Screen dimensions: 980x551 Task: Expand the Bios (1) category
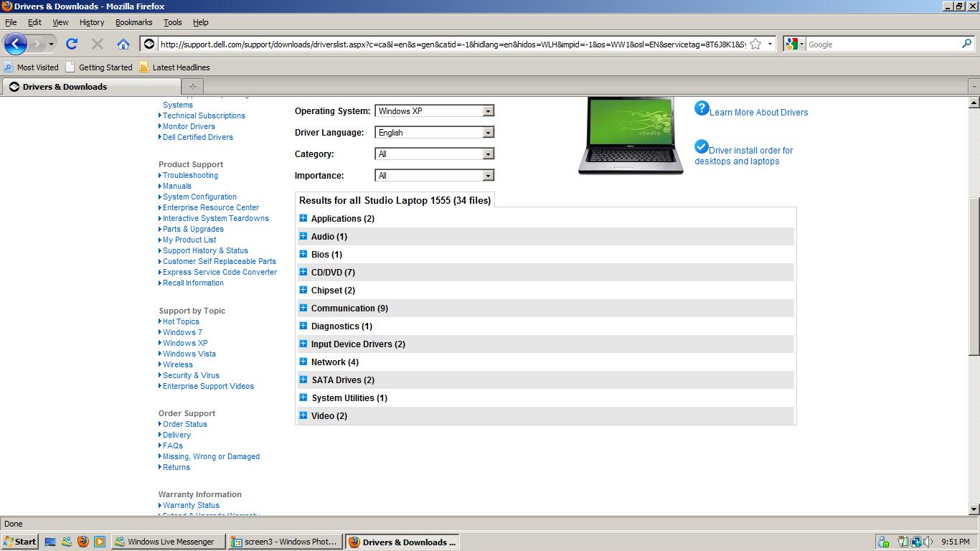point(303,254)
